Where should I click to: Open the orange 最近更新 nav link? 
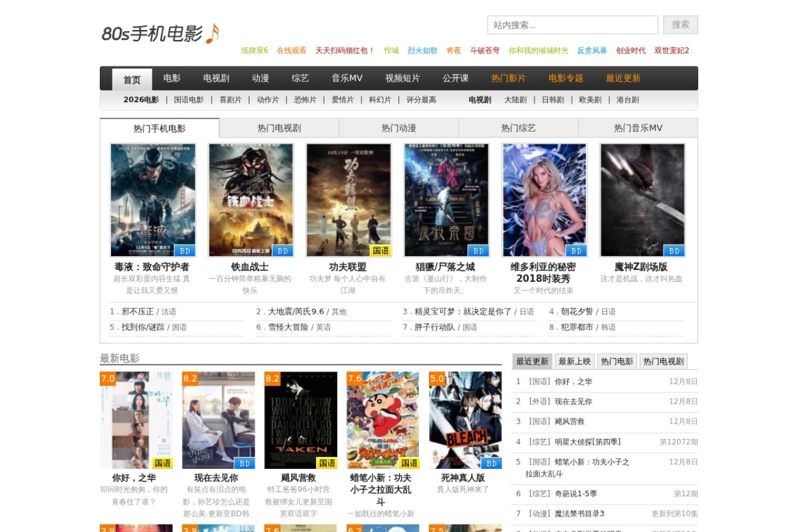point(622,78)
